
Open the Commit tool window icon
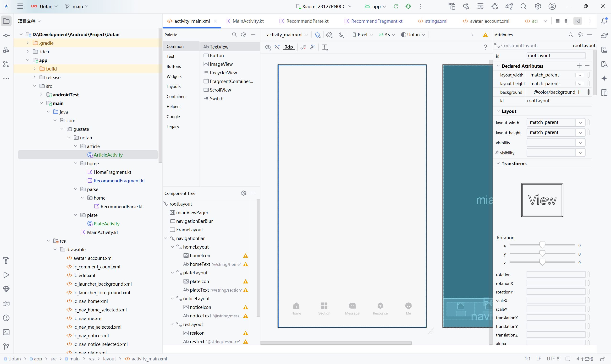click(6, 36)
